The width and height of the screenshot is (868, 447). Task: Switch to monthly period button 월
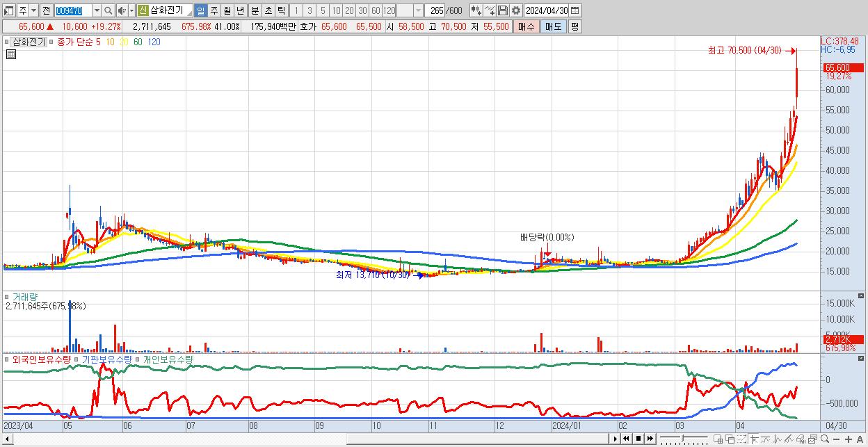[x=227, y=10]
